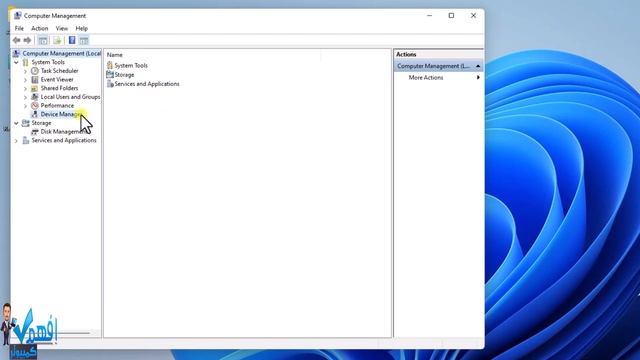Select System Tools in the tree
This screenshot has height=360, width=640.
tap(48, 62)
